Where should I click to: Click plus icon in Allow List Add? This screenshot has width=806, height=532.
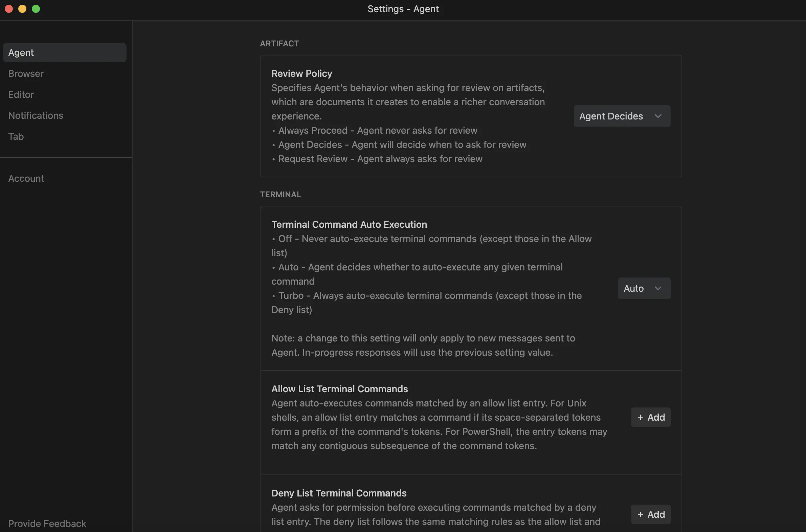[x=640, y=417]
